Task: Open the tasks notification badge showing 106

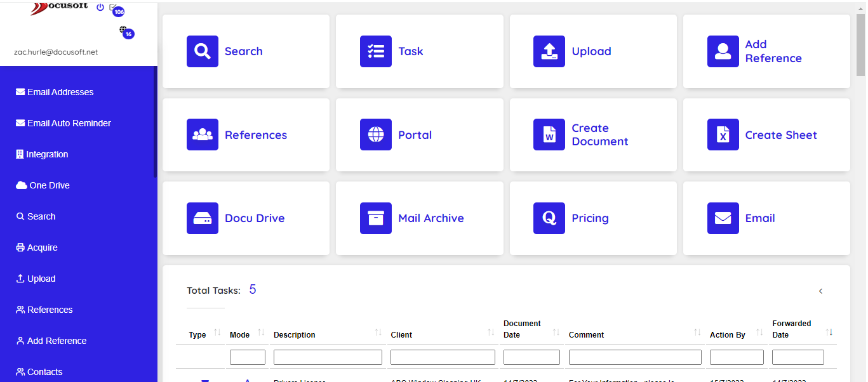Action: click(118, 11)
